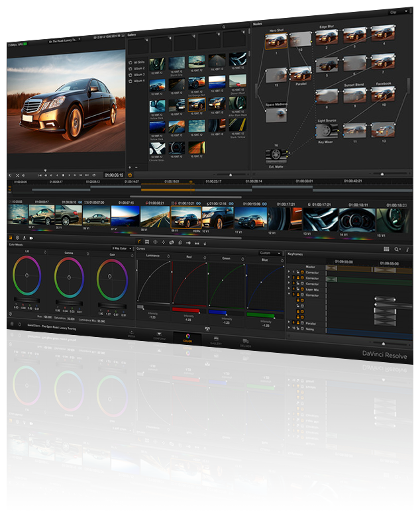Reset the Luminance curve

(168, 256)
